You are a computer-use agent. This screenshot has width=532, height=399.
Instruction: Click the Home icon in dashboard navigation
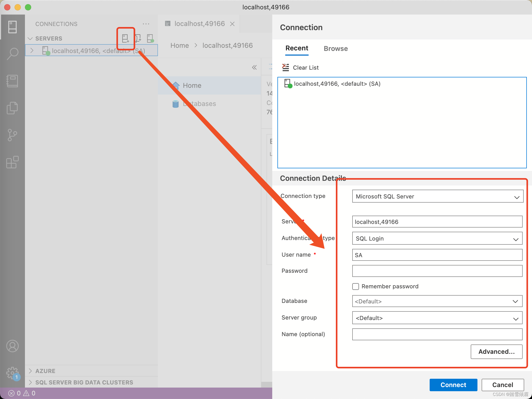[x=176, y=85]
